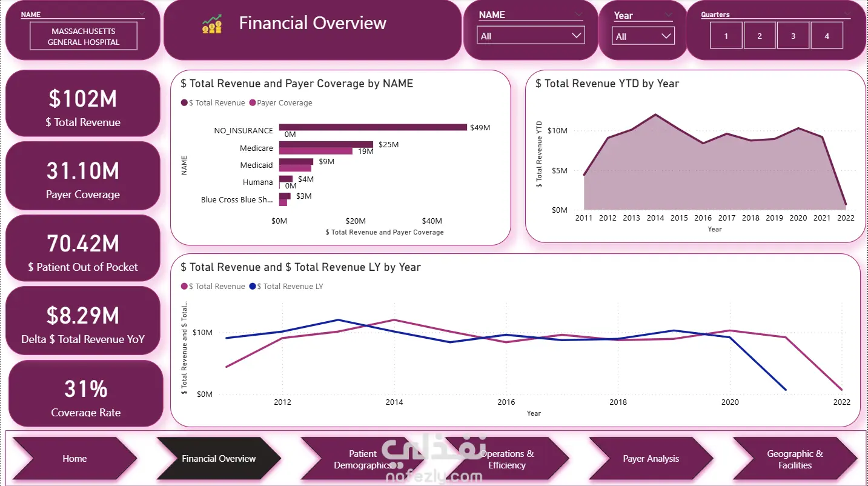Viewport: 868px width, 486px height.
Task: Click 2022 on the YTD chart axis
Action: tap(846, 218)
